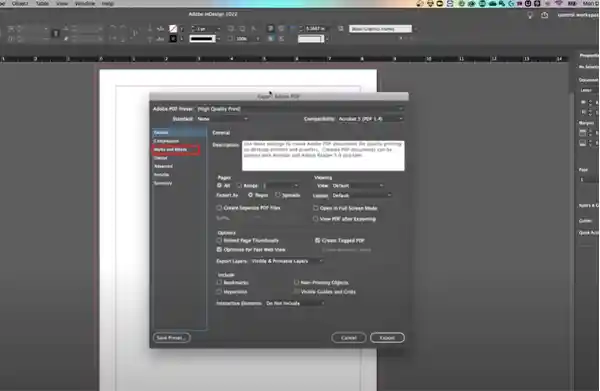Open the Adobe PDF Preset dropdown

(x=300, y=109)
